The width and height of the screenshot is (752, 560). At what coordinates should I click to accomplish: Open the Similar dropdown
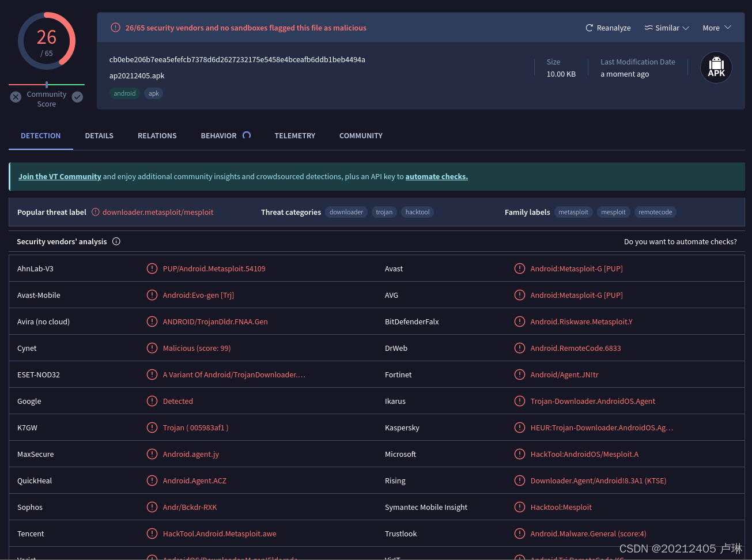pyautogui.click(x=667, y=28)
